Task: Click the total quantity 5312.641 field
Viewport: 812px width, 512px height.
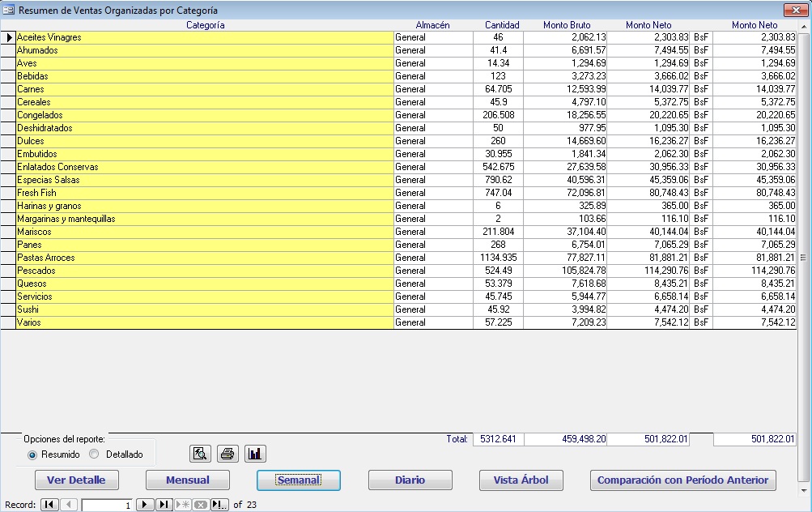Action: coord(498,439)
